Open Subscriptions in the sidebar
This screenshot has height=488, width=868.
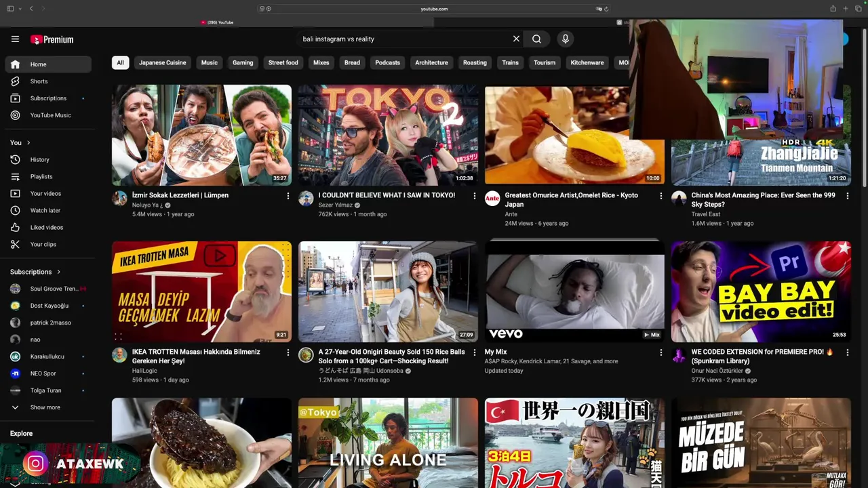coord(48,98)
